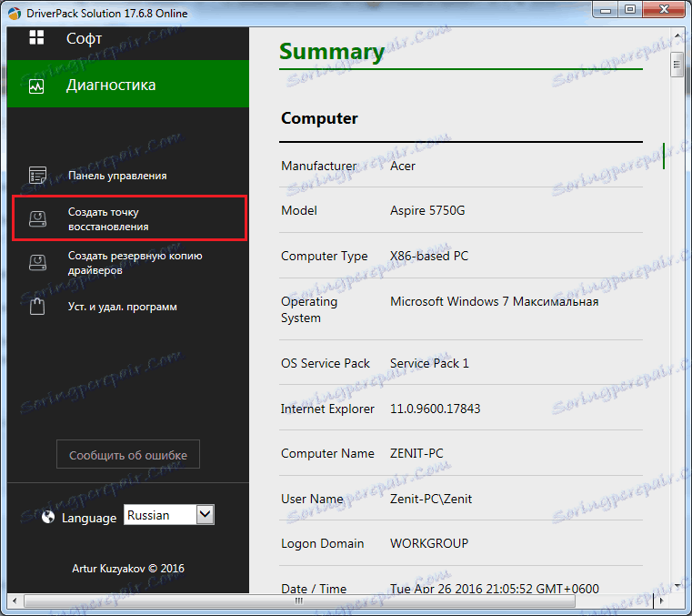Image resolution: width=692 pixels, height=616 pixels.
Task: Click the horizontal scrollbar right arrow
Action: pos(662,601)
